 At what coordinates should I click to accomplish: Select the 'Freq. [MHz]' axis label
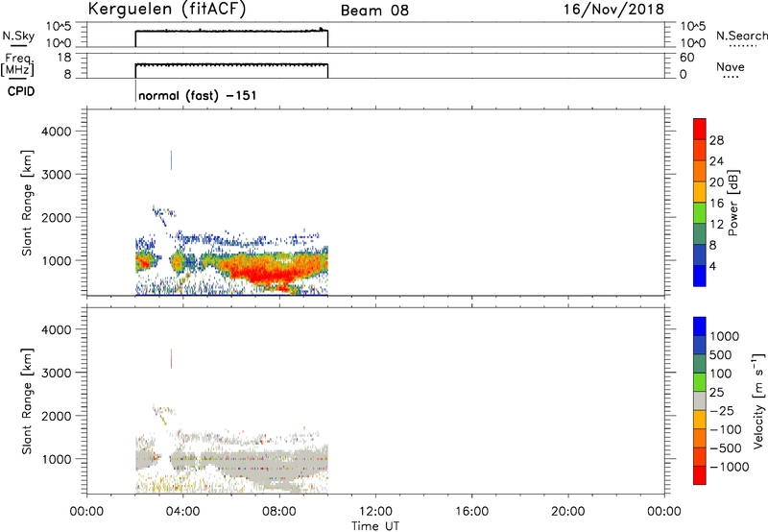point(17,64)
